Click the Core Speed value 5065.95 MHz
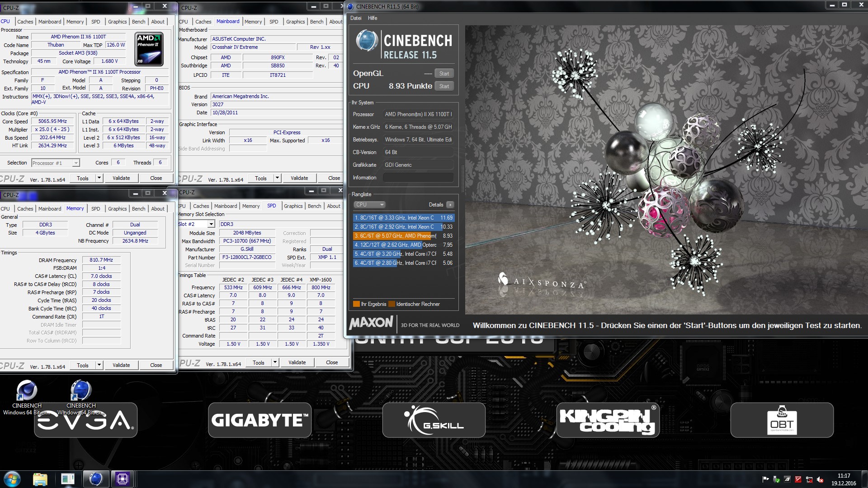The image size is (868, 488). pos(52,121)
